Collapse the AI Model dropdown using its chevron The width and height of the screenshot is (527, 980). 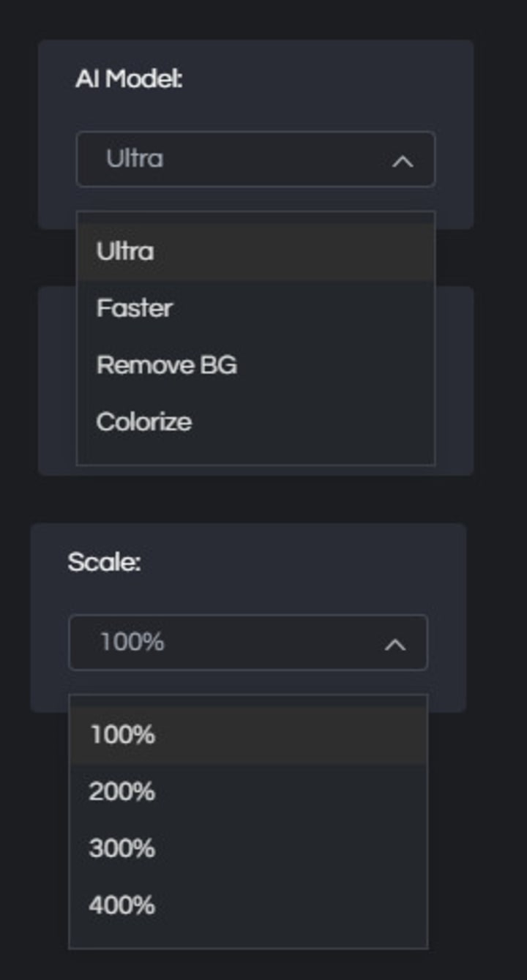pyautogui.click(x=403, y=161)
